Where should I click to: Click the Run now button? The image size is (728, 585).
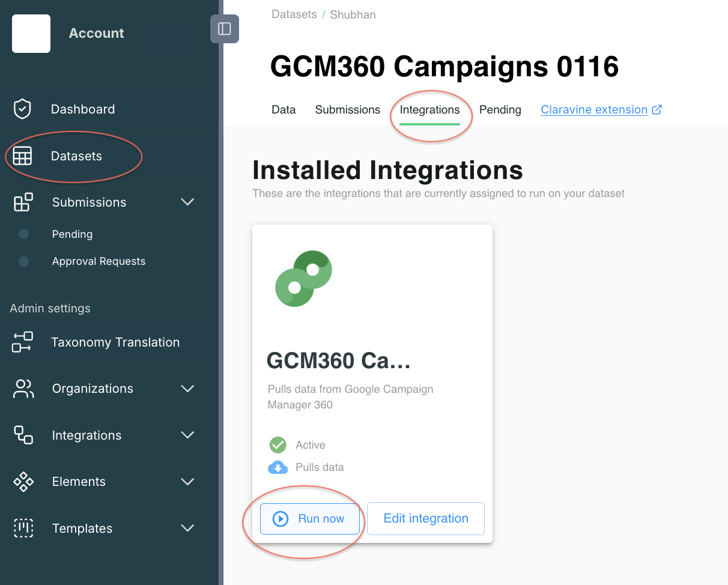point(310,519)
